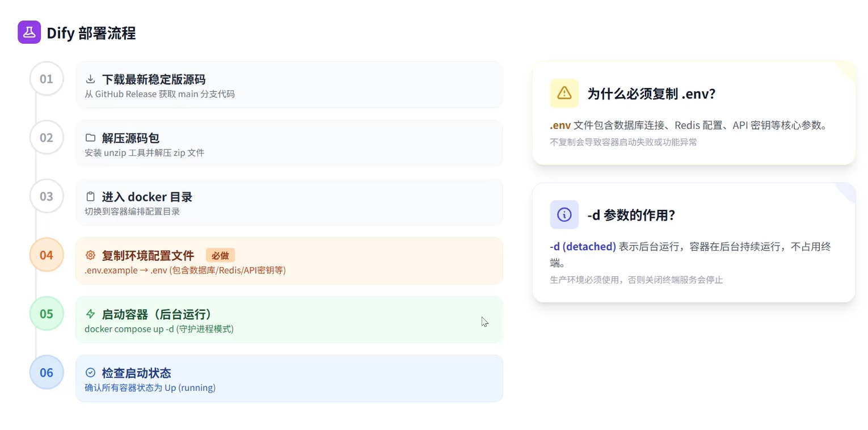
Task: Click the yellow warning triangle icon
Action: (564, 93)
